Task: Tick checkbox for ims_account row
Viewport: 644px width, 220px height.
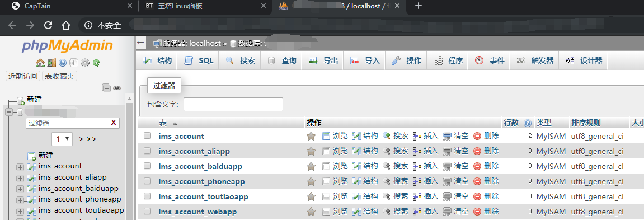Action: point(147,135)
